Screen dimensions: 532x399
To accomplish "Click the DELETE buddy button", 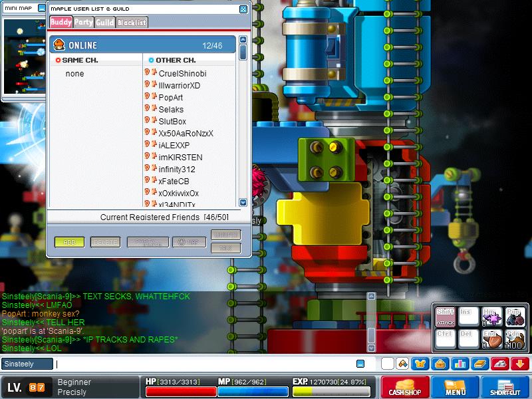I will [x=106, y=242].
